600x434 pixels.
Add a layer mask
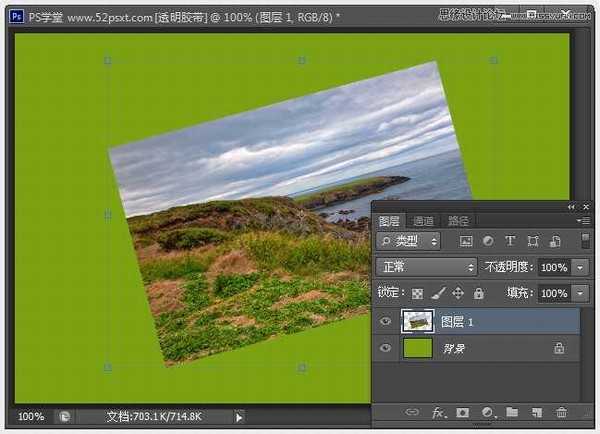pos(462,412)
